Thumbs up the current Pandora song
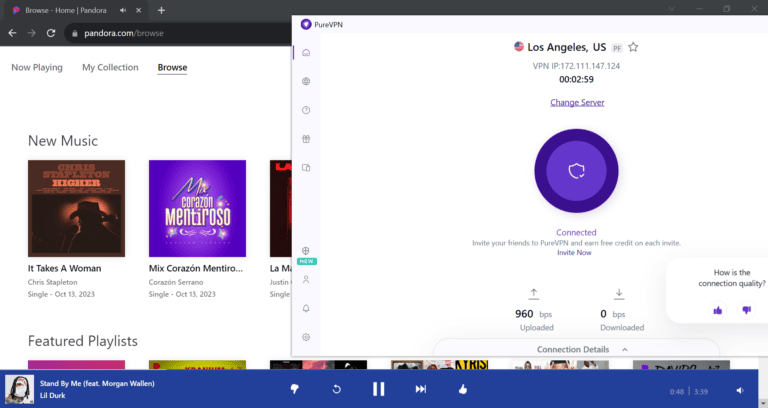The image size is (768, 408). click(462, 389)
